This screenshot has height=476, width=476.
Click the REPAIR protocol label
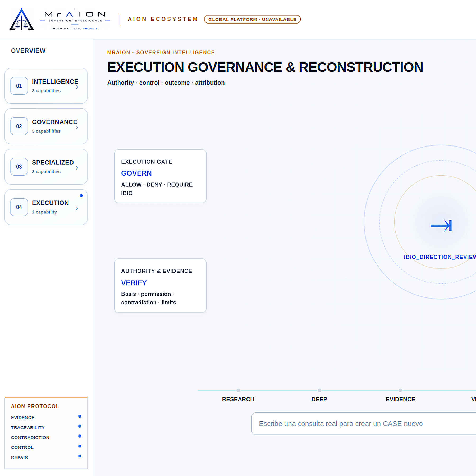pos(19,457)
